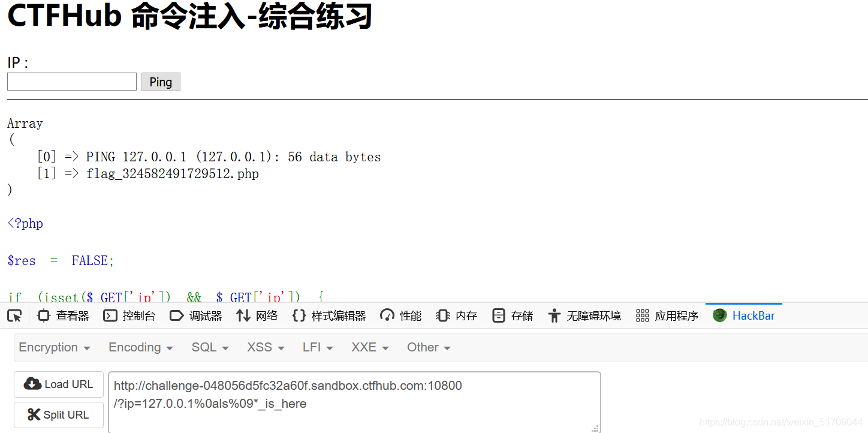The image size is (868, 433).
Task: Open the 存储 (Storage) inspector
Action: [x=512, y=315]
